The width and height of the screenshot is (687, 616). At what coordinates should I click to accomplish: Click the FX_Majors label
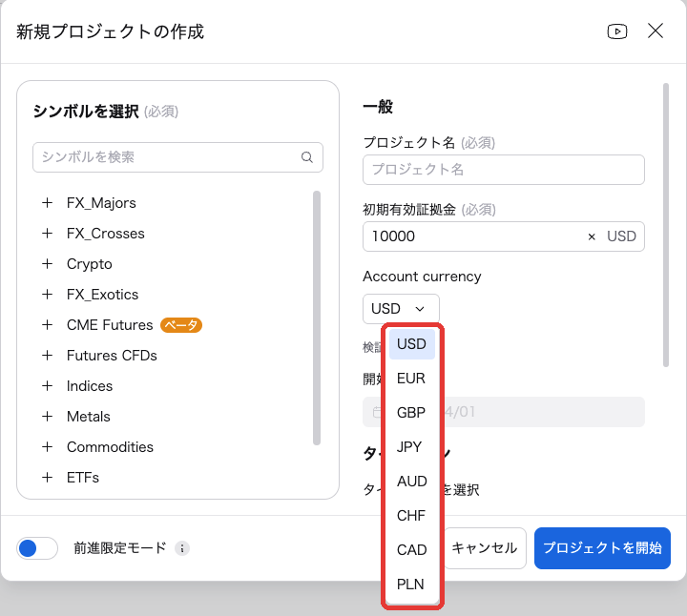[101, 203]
